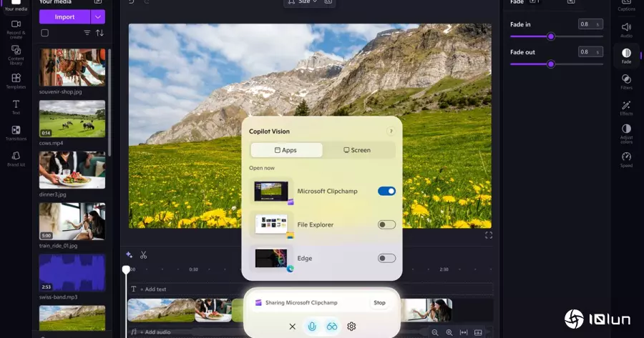Open Record & create in sidebar

point(16,29)
